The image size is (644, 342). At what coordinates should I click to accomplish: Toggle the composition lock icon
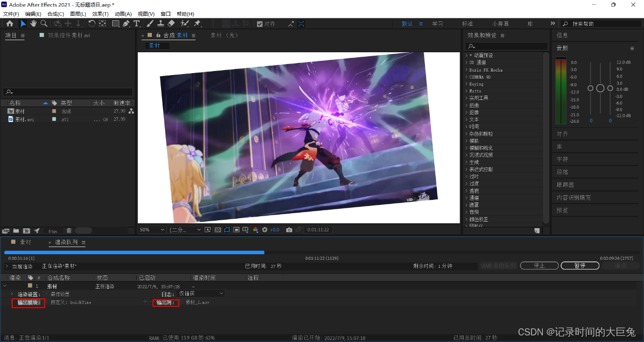(158, 36)
